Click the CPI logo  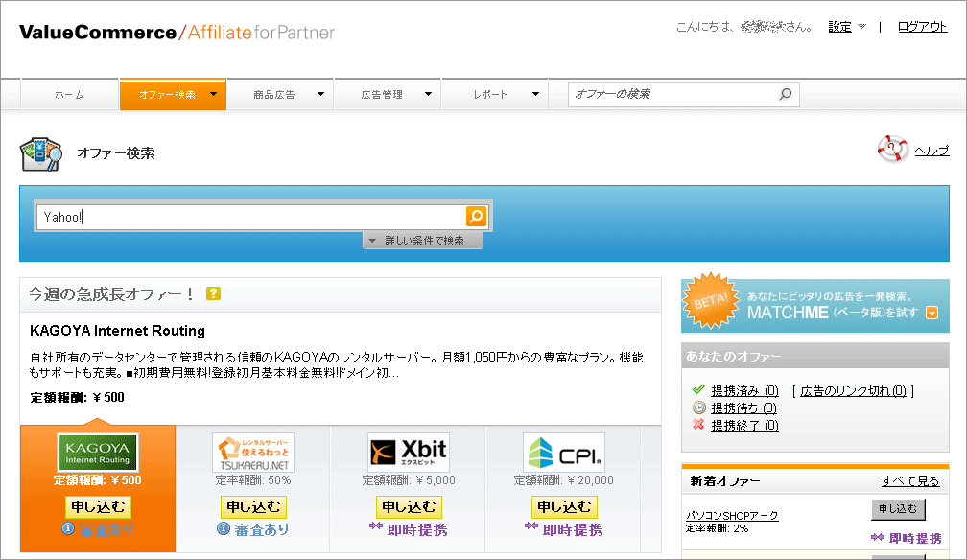click(564, 452)
